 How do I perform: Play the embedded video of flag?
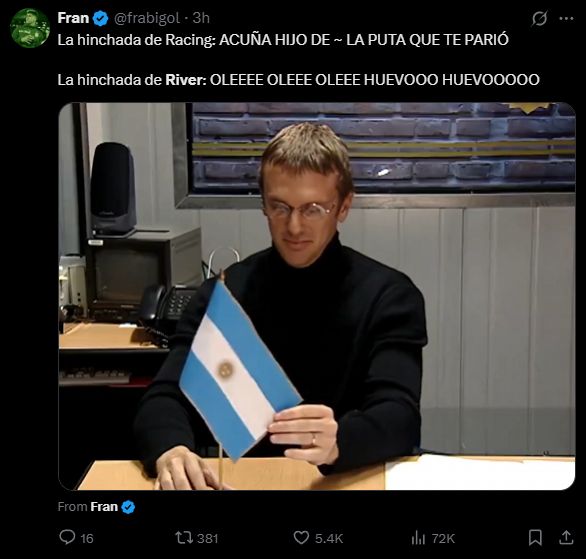tap(317, 296)
